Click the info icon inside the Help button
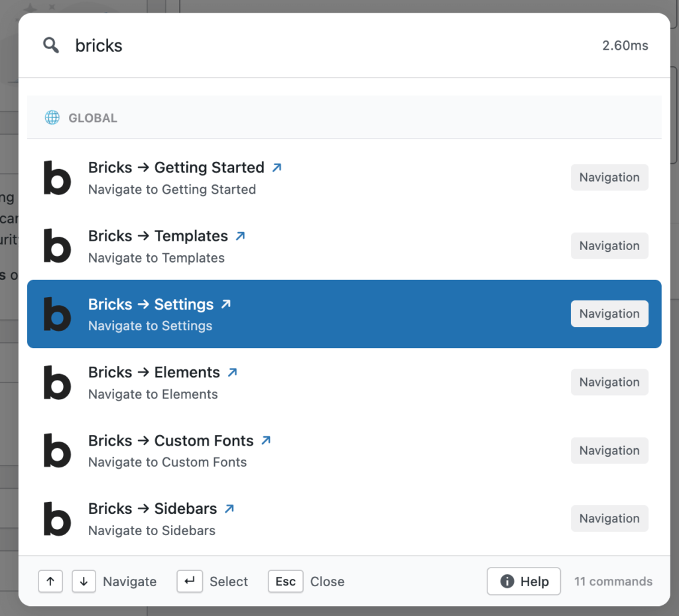Viewport: 679px width, 616px height. pos(507,582)
